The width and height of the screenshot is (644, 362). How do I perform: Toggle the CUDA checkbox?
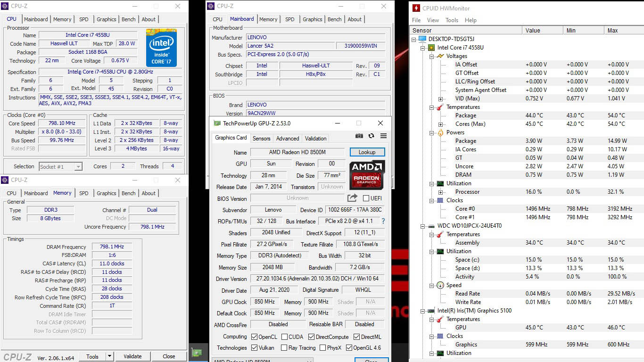pyautogui.click(x=284, y=337)
